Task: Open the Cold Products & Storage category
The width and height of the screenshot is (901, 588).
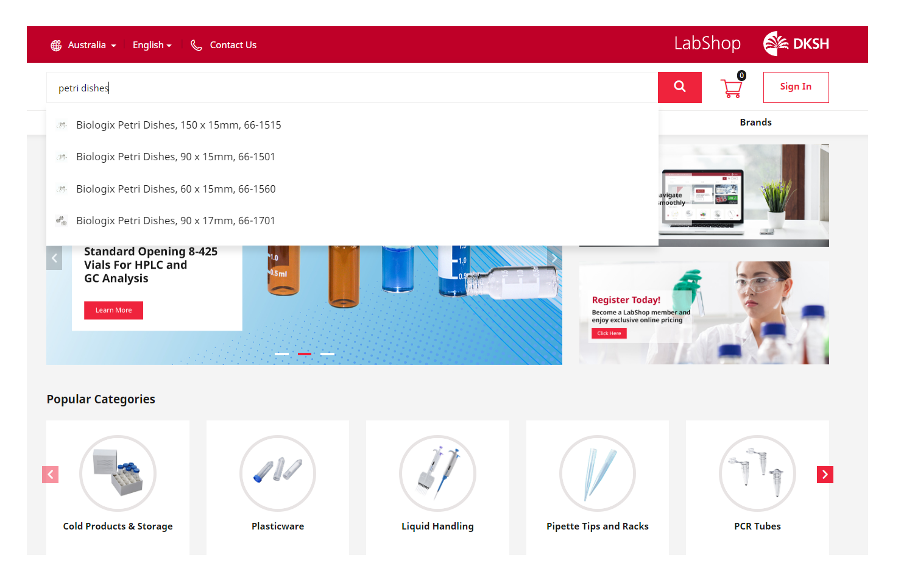Action: [x=118, y=487]
